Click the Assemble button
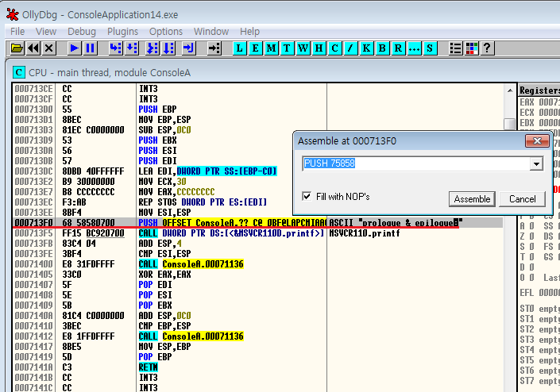The width and height of the screenshot is (560, 392). coord(472,199)
